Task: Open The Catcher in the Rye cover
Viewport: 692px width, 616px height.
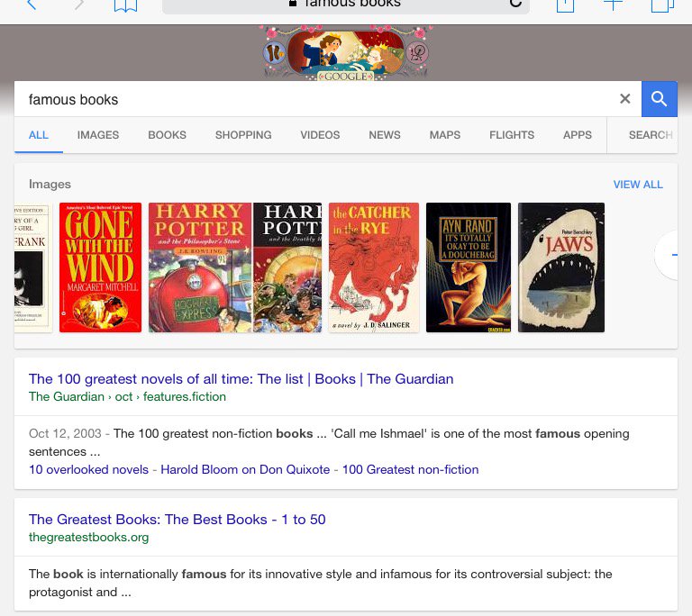Action: [x=374, y=267]
